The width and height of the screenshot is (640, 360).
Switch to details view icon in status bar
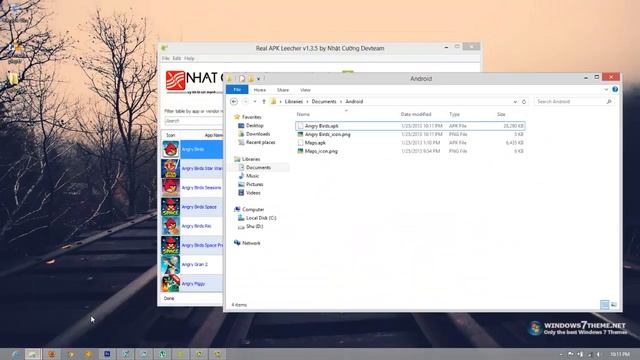point(604,304)
